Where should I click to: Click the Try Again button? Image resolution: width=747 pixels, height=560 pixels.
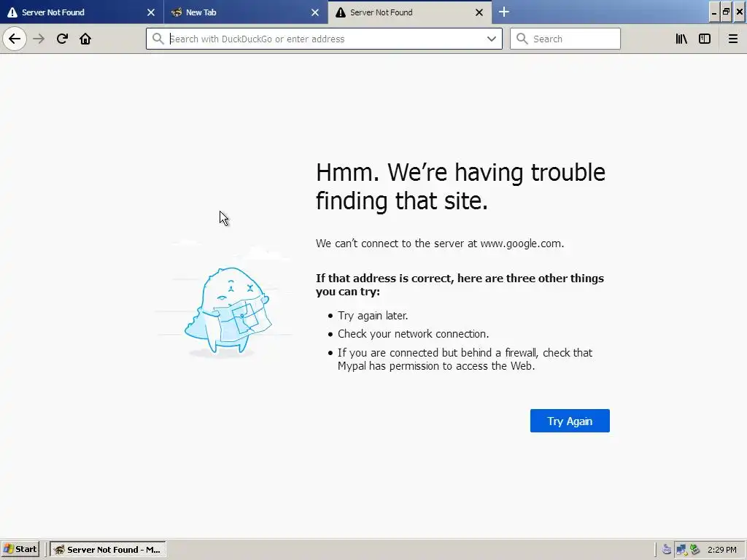point(570,421)
